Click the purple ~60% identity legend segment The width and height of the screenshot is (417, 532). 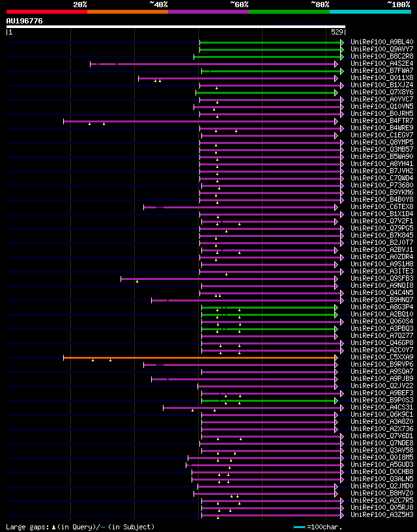tap(208, 12)
